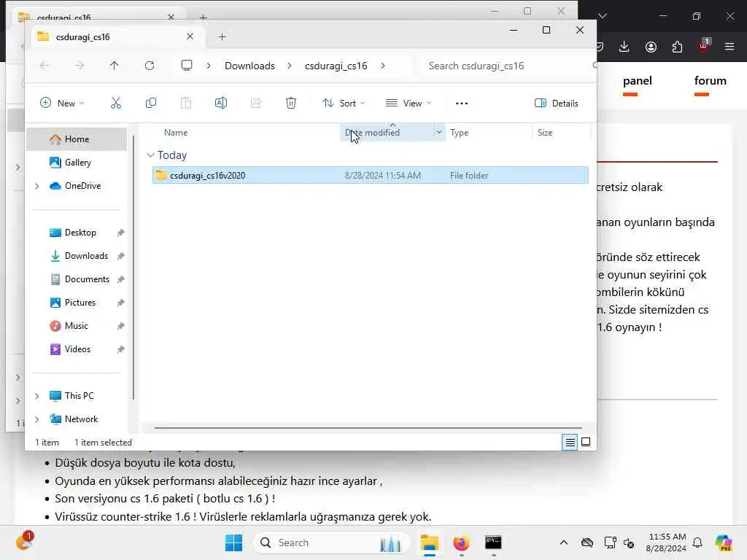Go up one folder level arrow
This screenshot has width=747, height=560.
click(x=114, y=66)
